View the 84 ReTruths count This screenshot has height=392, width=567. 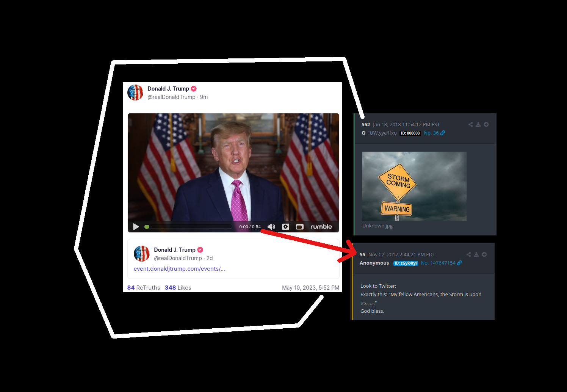(144, 288)
